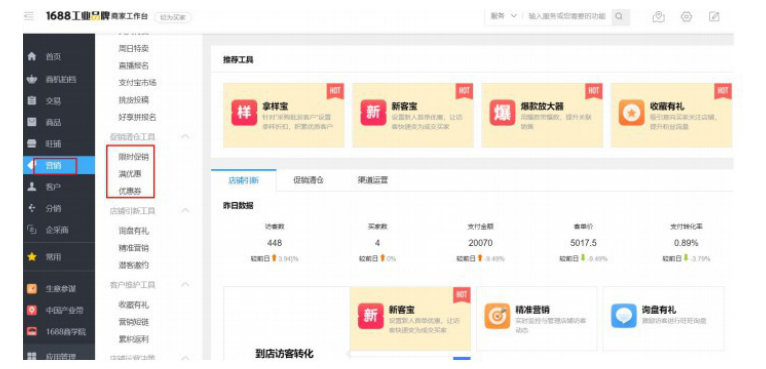Open 收藏有礼 card under 推荐工具

[671, 115]
